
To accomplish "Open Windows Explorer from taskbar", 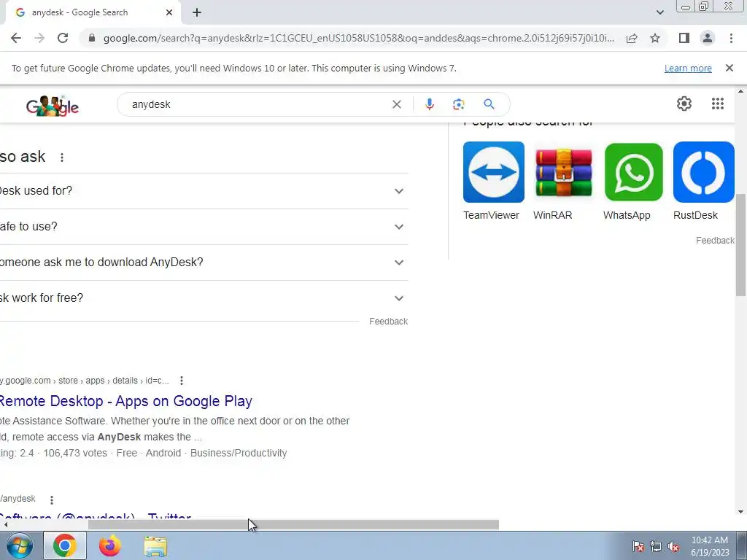I will pyautogui.click(x=155, y=546).
